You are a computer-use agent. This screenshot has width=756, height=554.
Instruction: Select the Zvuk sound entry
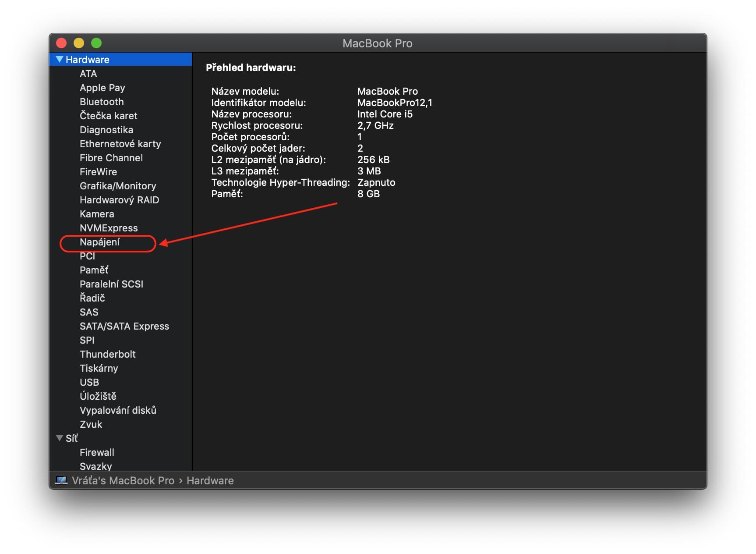pyautogui.click(x=91, y=424)
